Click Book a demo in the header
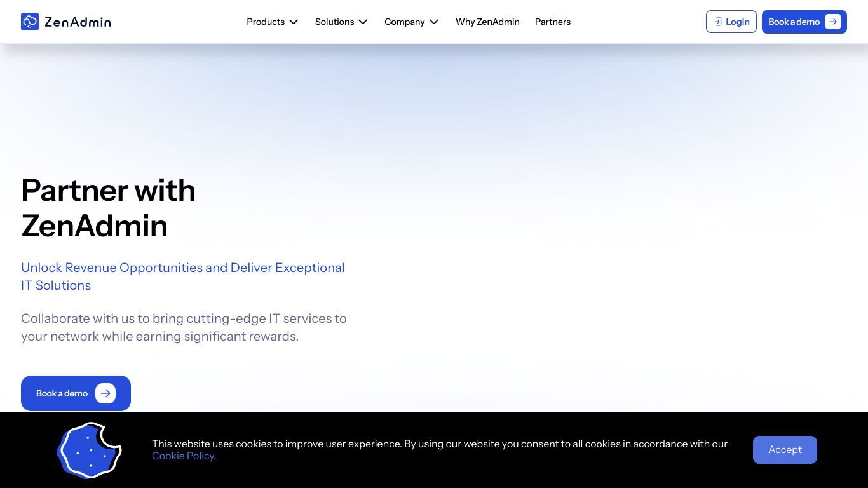Image resolution: width=868 pixels, height=488 pixels. point(804,22)
